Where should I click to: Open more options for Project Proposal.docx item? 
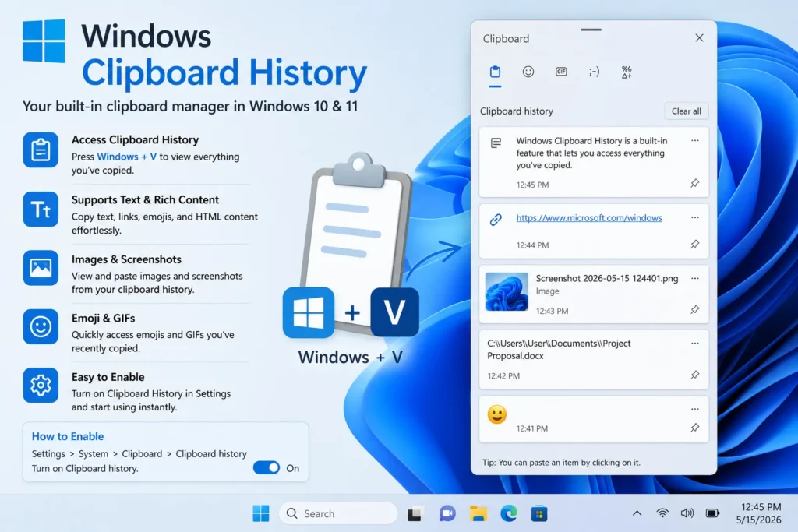694,344
